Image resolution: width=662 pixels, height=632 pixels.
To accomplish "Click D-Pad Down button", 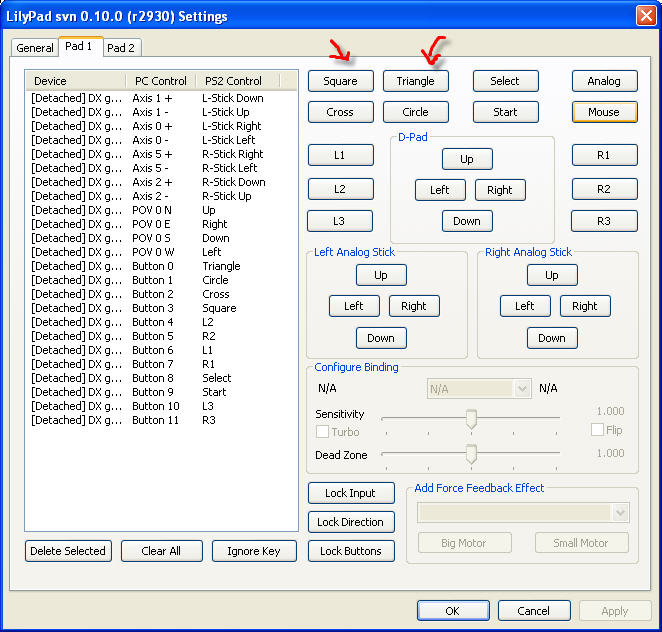I will coord(467,221).
